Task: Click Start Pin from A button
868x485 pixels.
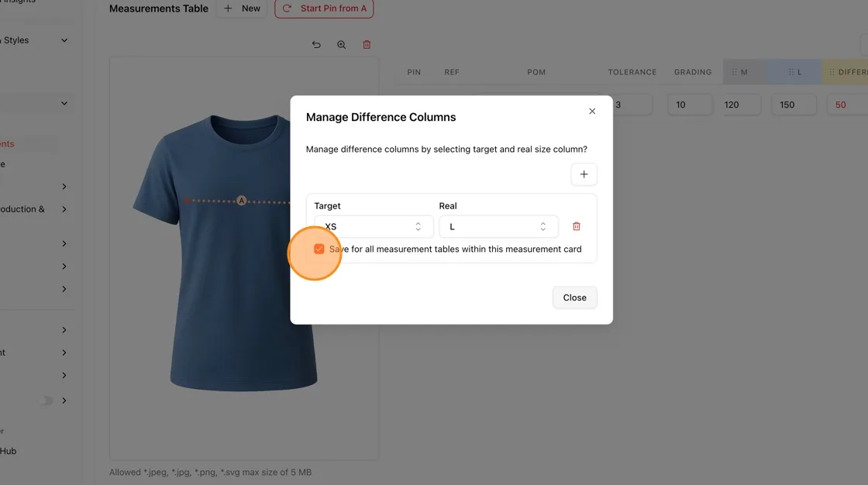Action: (x=324, y=9)
